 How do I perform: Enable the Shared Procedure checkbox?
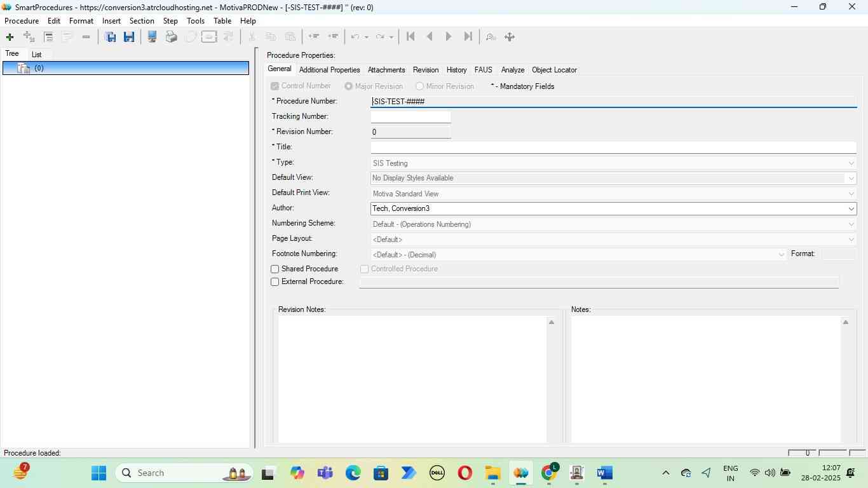click(275, 269)
